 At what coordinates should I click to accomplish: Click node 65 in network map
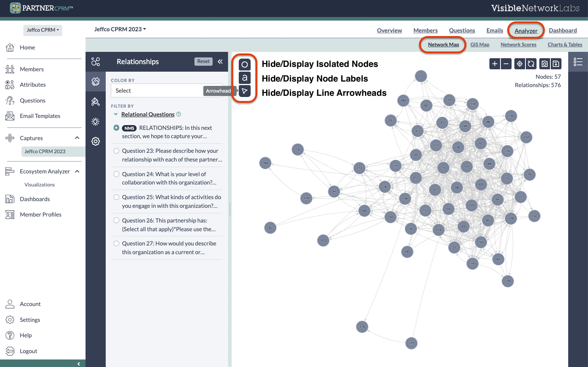[270, 228]
